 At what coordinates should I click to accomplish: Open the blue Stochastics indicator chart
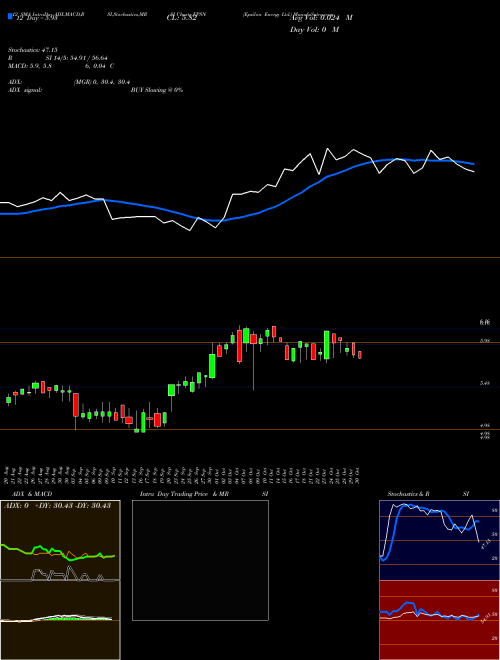point(439,540)
